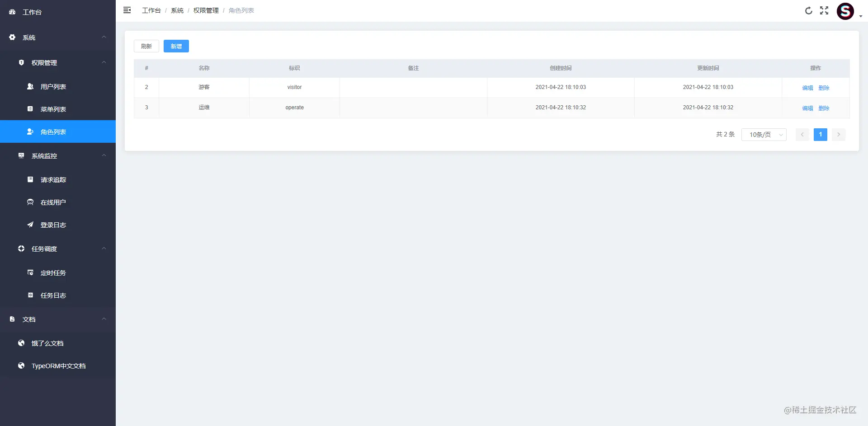Image resolution: width=868 pixels, height=426 pixels.
Task: Open 任务日志 menu item
Action: [58, 295]
